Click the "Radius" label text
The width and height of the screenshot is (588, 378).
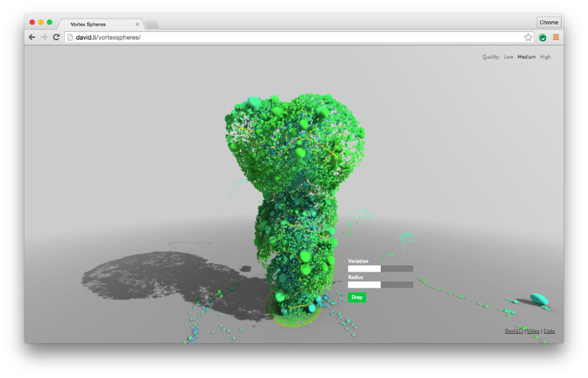pyautogui.click(x=355, y=277)
